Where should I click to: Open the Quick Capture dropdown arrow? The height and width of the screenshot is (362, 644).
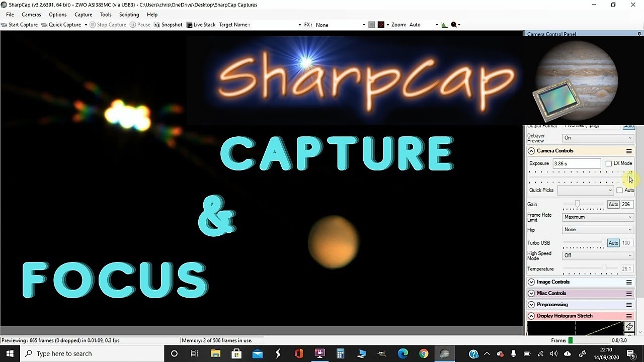click(86, 25)
